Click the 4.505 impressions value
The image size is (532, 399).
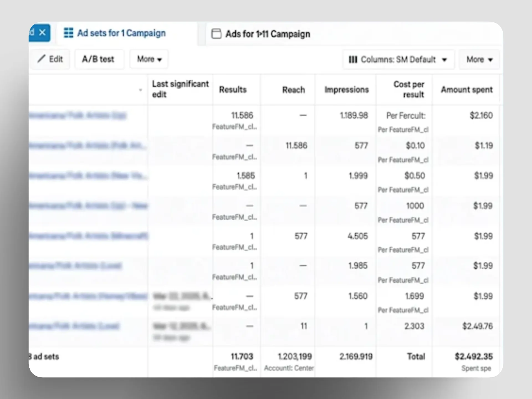[358, 236]
